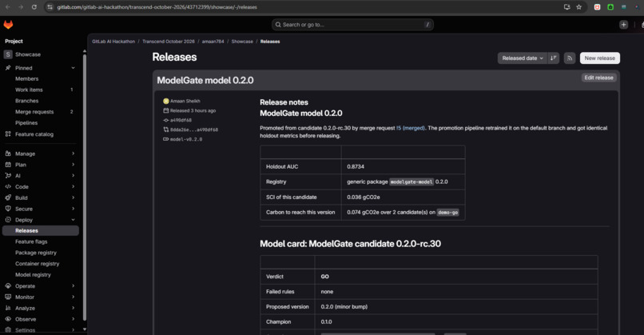Viewport: 644px width, 335px height.
Task: Open Members in sidebar
Action: (x=26, y=78)
